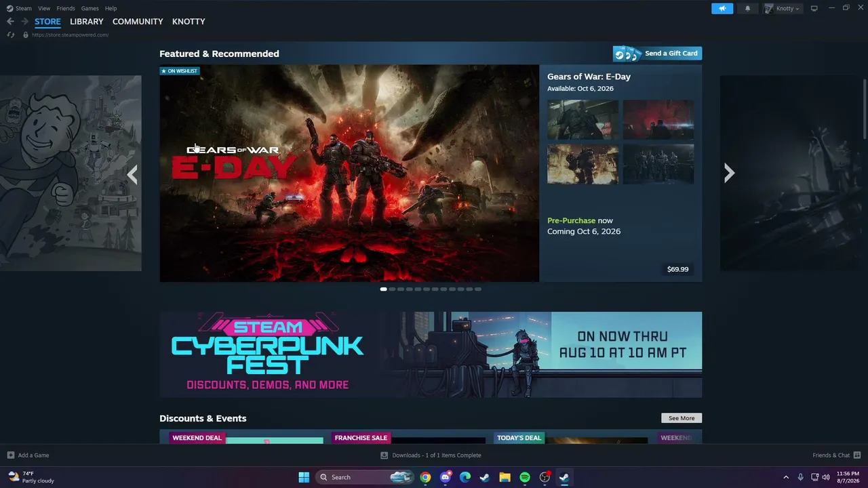Select the STORE tab
This screenshot has width=868, height=488.
point(47,22)
